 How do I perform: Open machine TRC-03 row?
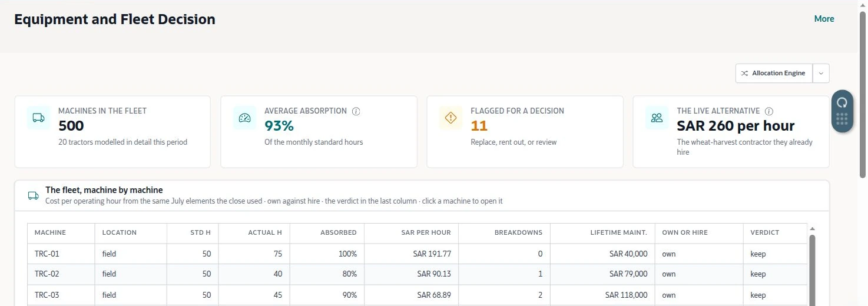tap(417, 295)
